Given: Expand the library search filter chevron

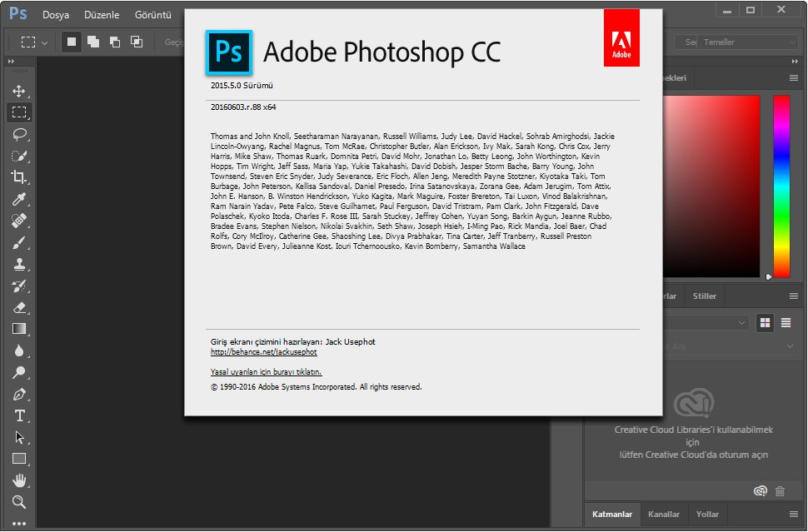Looking at the screenshot, I should tap(790, 346).
